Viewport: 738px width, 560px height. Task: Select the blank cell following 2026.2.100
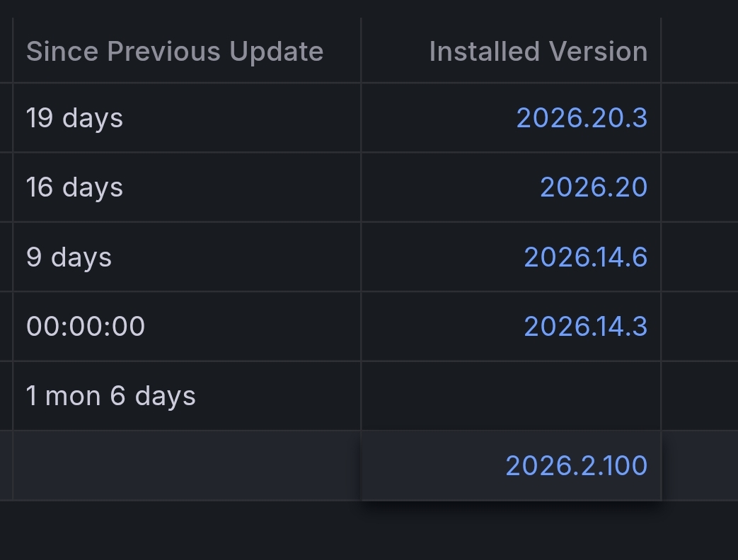coord(700,465)
